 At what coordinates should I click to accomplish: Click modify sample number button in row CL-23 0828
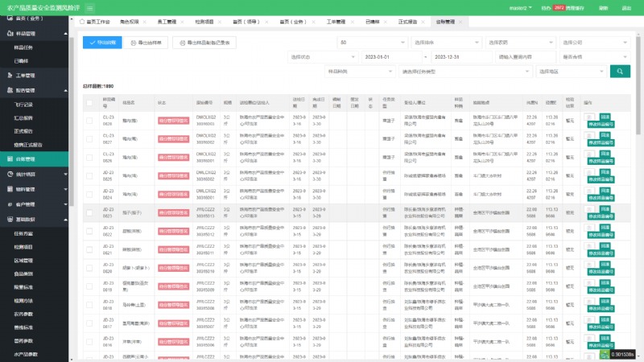click(601, 125)
